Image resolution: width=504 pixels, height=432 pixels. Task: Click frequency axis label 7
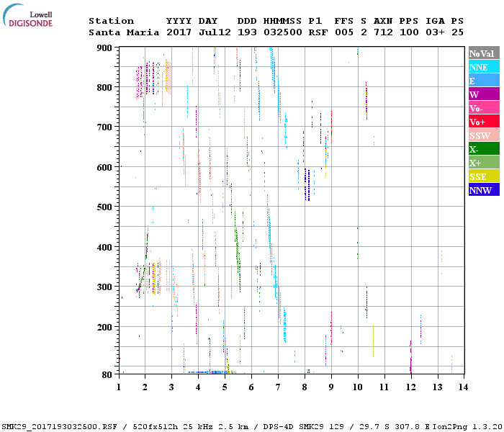coord(278,387)
